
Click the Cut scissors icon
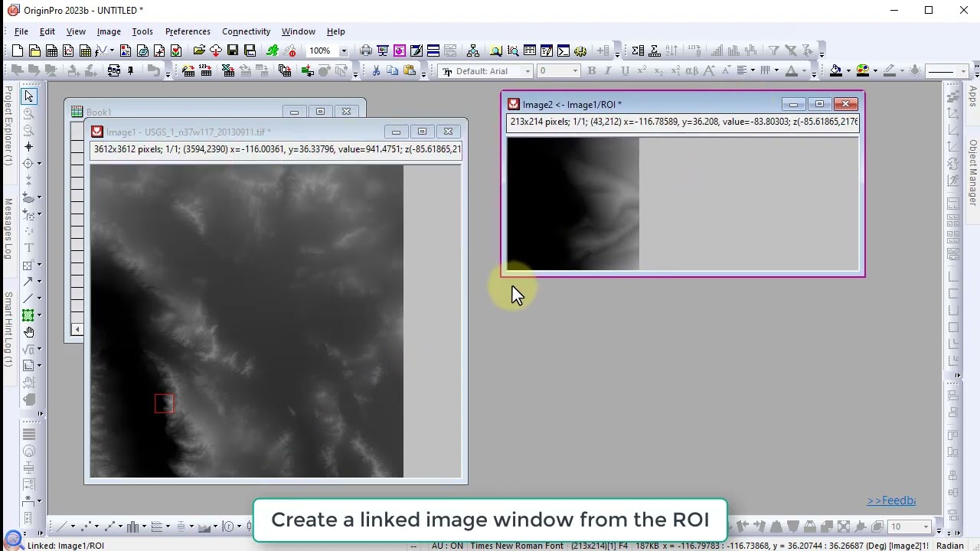[376, 71]
